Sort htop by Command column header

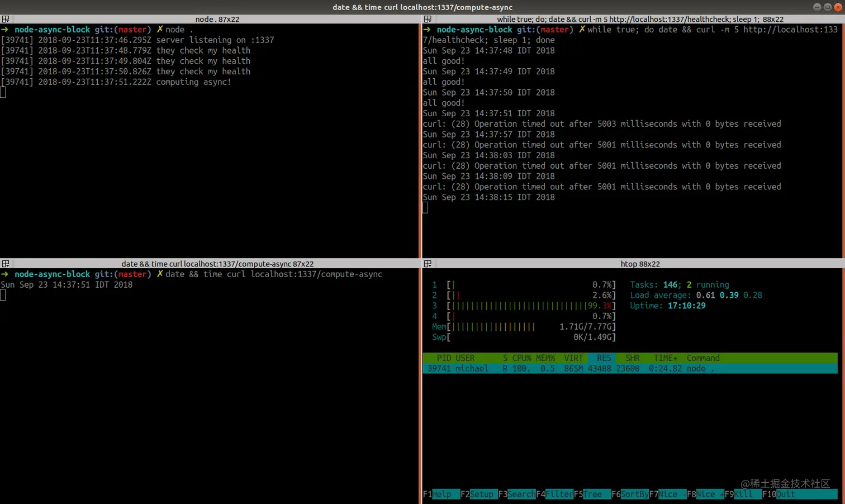coord(703,358)
